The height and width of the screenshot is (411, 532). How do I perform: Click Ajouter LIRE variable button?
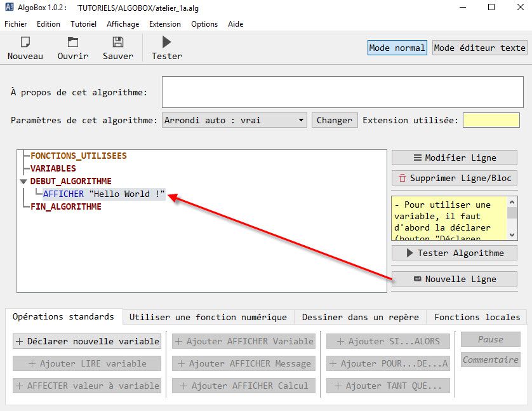[x=87, y=363]
